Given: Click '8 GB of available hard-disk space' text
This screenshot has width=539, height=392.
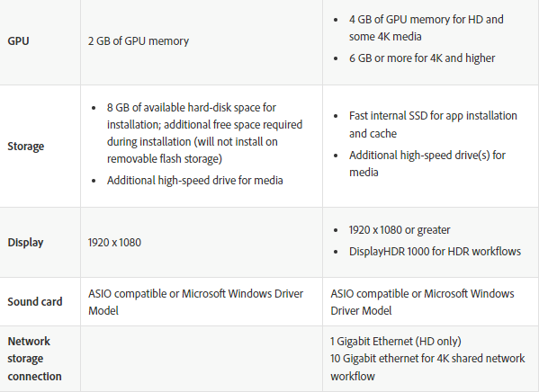Looking at the screenshot, I should coord(191,108).
